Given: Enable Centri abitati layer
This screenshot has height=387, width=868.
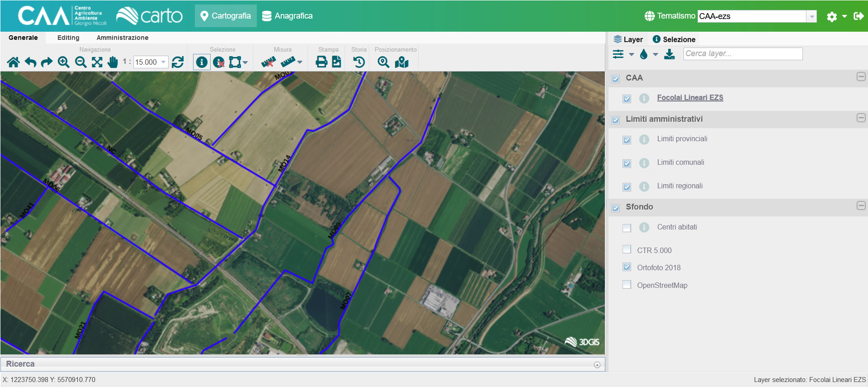Looking at the screenshot, I should coord(627,228).
